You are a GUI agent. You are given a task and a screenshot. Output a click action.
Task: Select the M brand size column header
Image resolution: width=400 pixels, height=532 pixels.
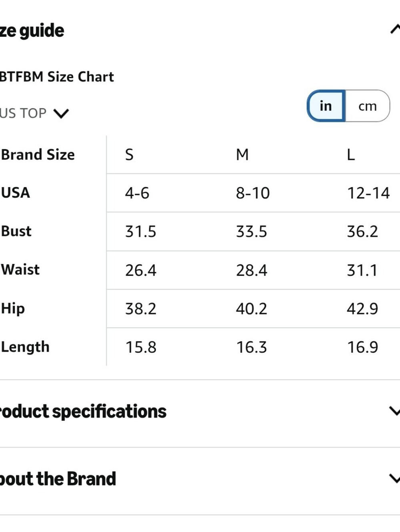click(242, 155)
